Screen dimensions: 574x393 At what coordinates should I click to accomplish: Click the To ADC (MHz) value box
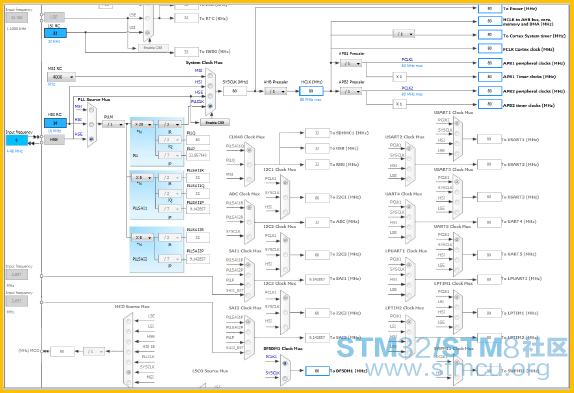click(x=317, y=222)
